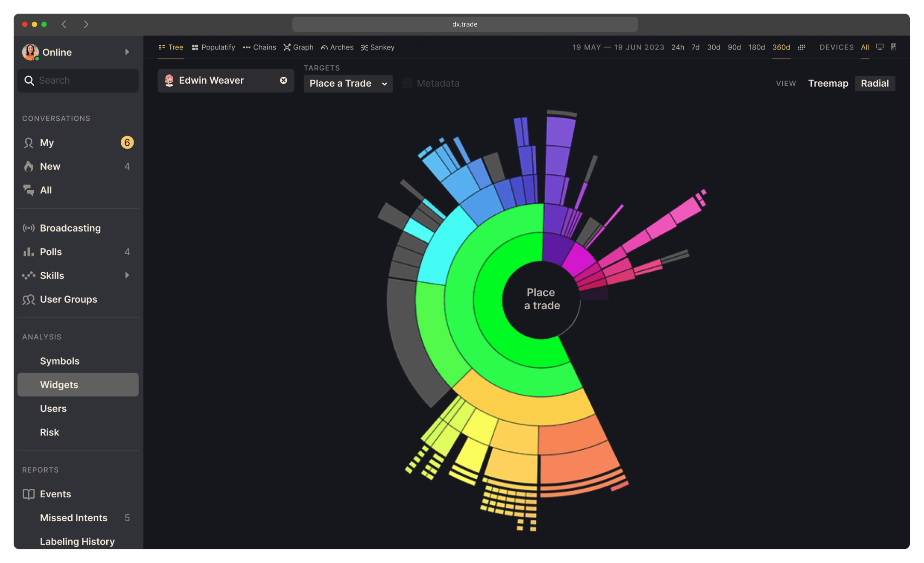The image size is (924, 563).
Task: Switch to the Chains tab
Action: coord(259,47)
